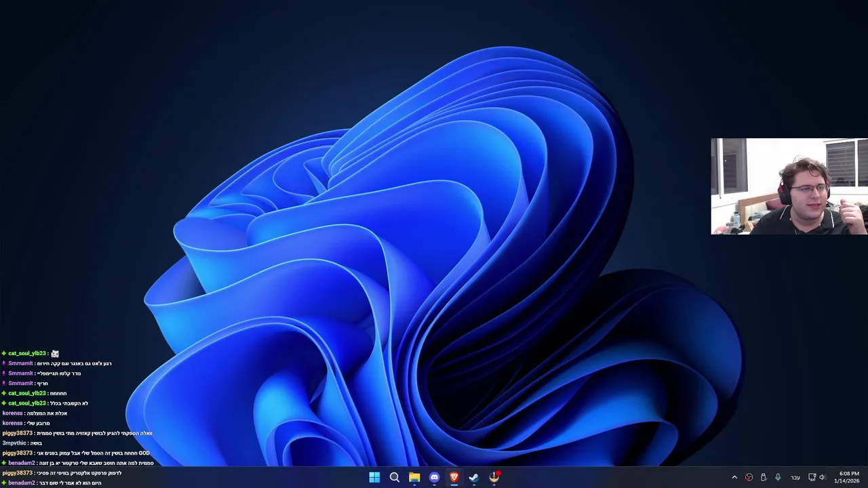Viewport: 868px width, 488px height.
Task: Show hidden system tray icons
Action: tap(734, 477)
